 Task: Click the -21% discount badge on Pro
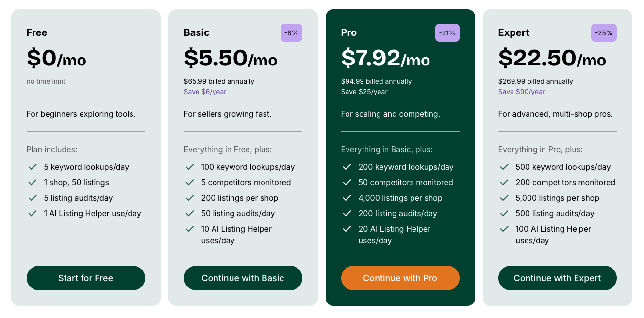pos(447,33)
